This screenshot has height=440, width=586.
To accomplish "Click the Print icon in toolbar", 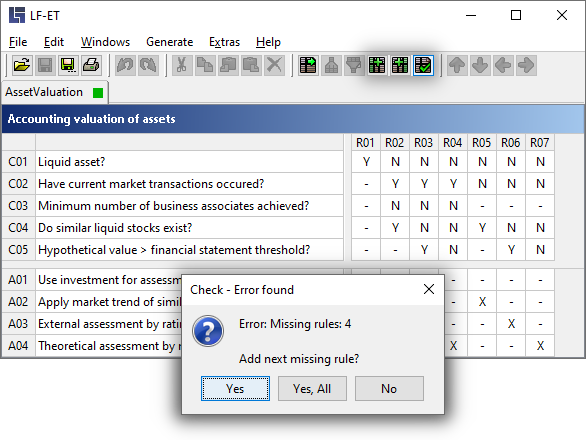I will (x=91, y=65).
